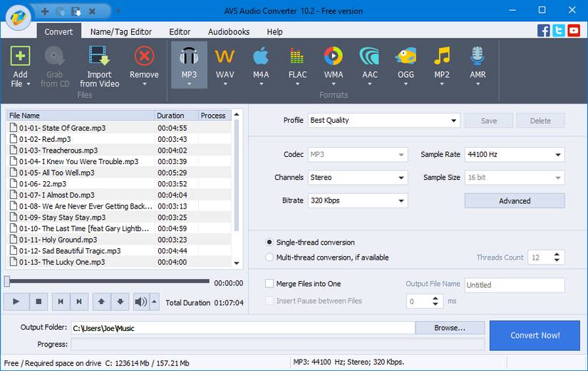Open the Sample Rate dropdown
Viewport: 588px width, 371px height.
(515, 154)
